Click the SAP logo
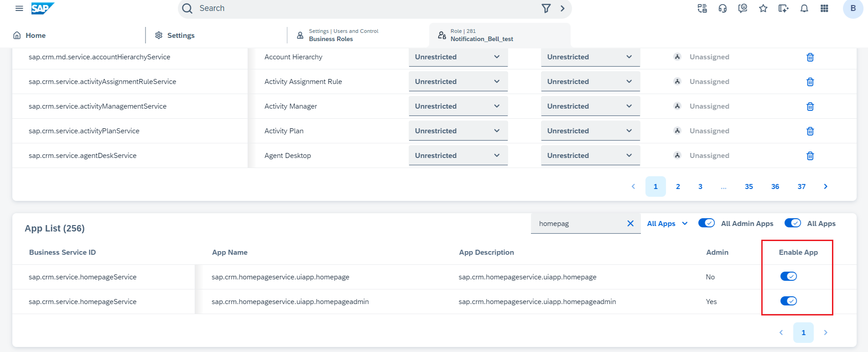 coord(42,8)
